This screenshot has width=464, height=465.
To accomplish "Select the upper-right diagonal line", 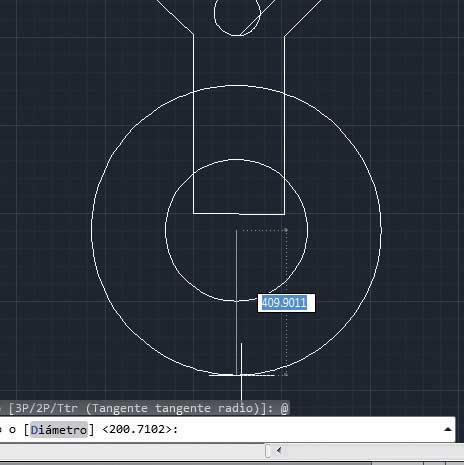I will tap(302, 17).
